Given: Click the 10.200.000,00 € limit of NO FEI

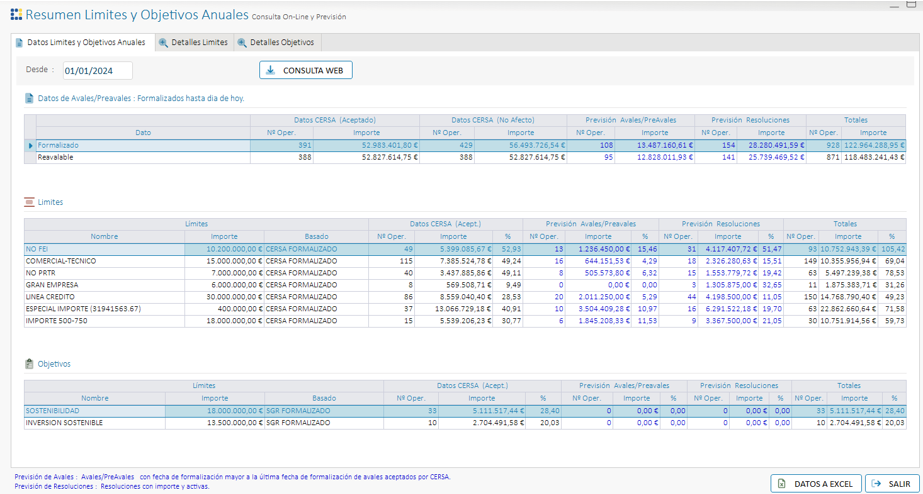Looking at the screenshot, I should [x=224, y=249].
